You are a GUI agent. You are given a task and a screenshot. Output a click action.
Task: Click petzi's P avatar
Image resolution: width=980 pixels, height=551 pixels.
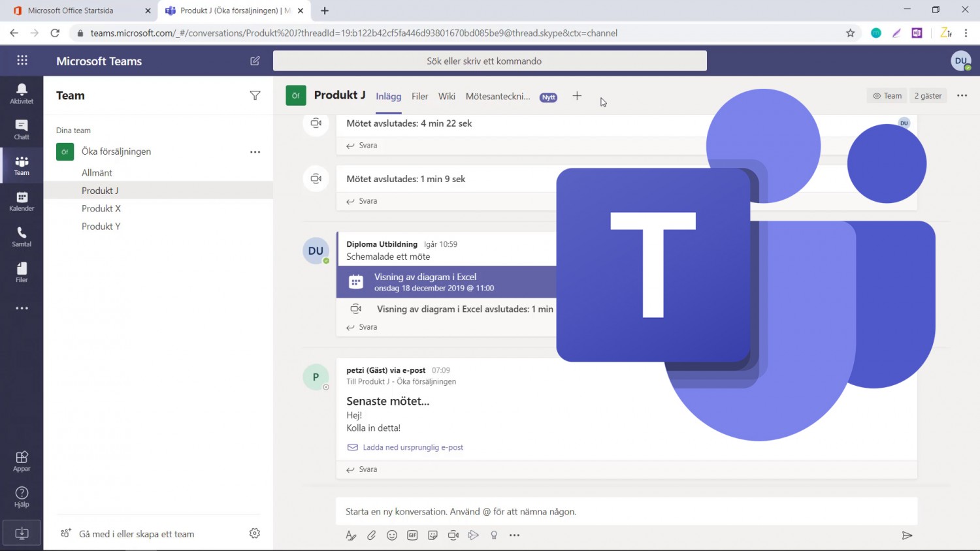(x=316, y=377)
